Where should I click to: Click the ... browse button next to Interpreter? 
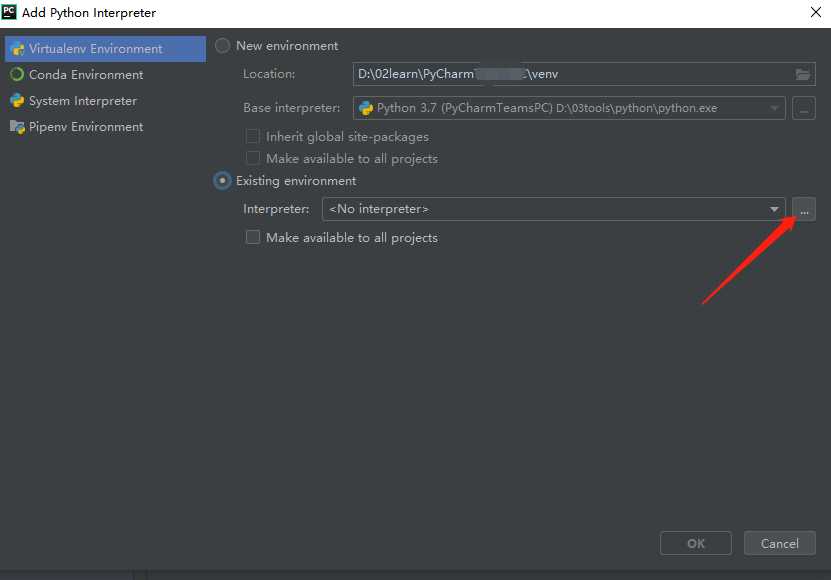coord(804,209)
